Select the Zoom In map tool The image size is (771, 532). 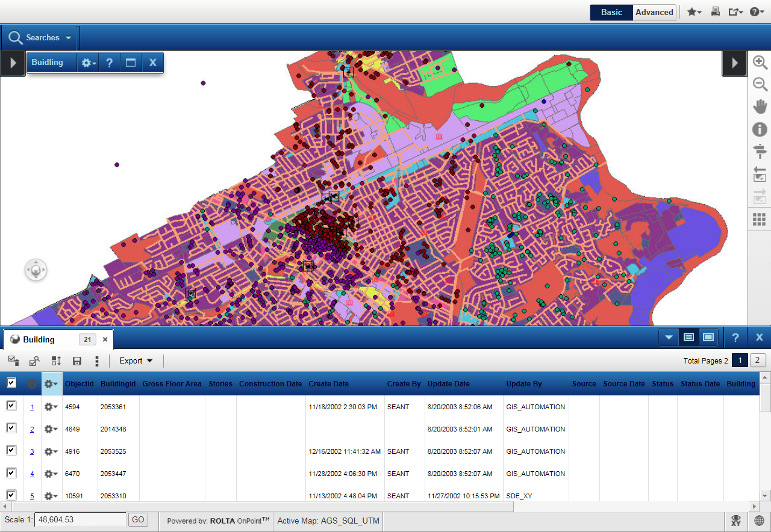tap(760, 62)
